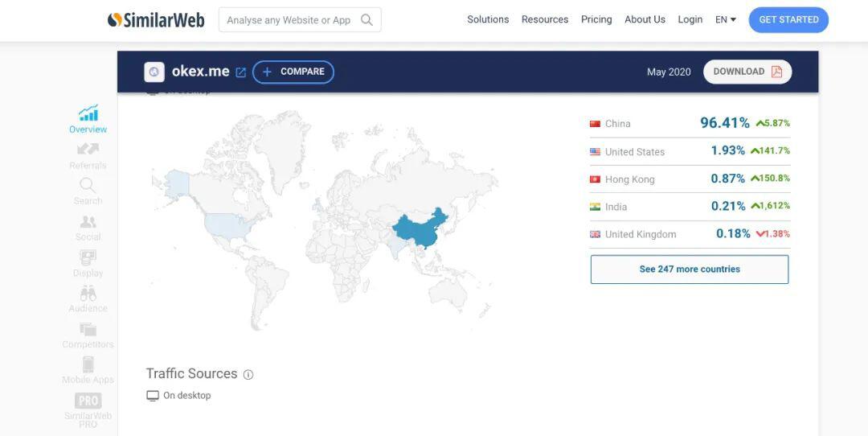Open the About Us menu

(645, 19)
